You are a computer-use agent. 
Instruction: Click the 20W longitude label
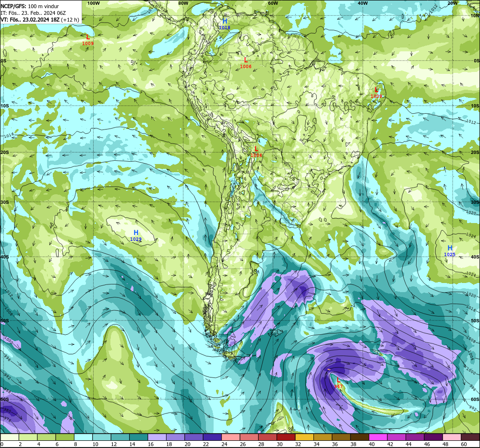click(452, 3)
